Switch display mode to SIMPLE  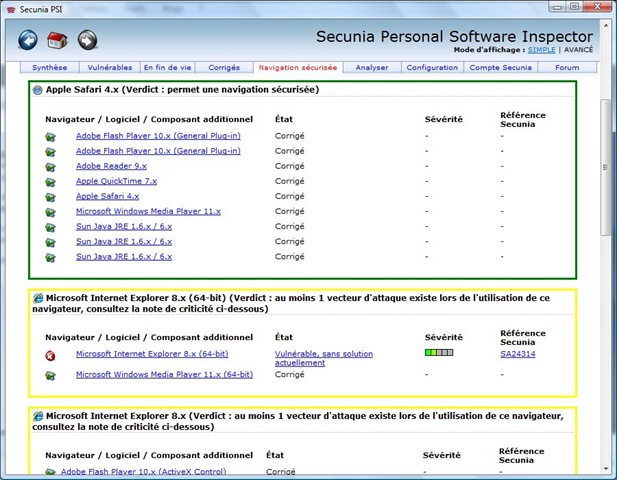tap(541, 50)
